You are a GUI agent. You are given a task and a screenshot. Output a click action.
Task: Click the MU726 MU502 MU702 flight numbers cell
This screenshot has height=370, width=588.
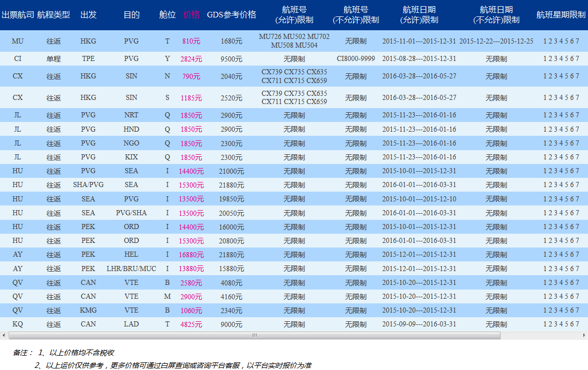(295, 41)
